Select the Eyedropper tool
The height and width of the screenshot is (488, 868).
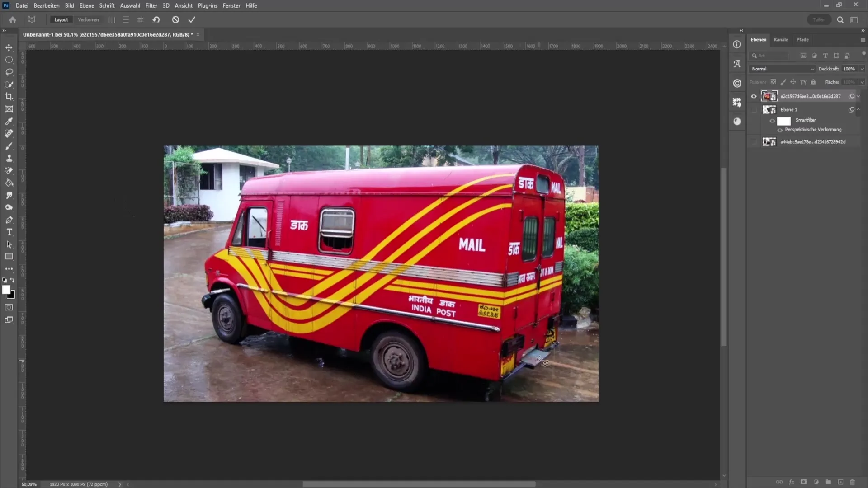pyautogui.click(x=9, y=121)
